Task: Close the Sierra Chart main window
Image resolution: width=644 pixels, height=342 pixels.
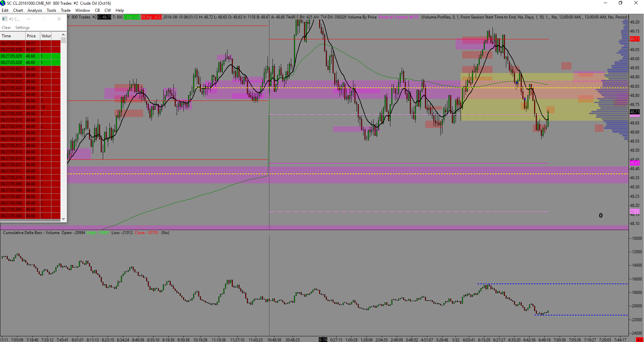Action: [636, 3]
